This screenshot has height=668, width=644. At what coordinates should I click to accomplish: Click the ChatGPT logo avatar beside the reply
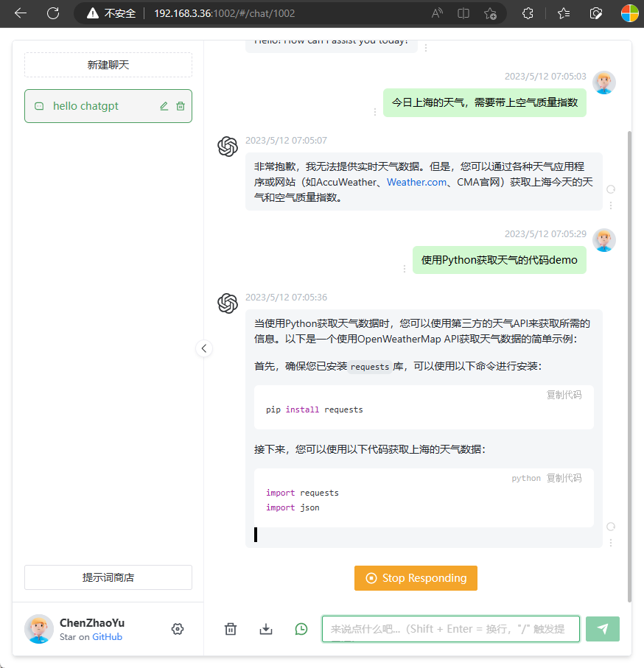pyautogui.click(x=228, y=303)
